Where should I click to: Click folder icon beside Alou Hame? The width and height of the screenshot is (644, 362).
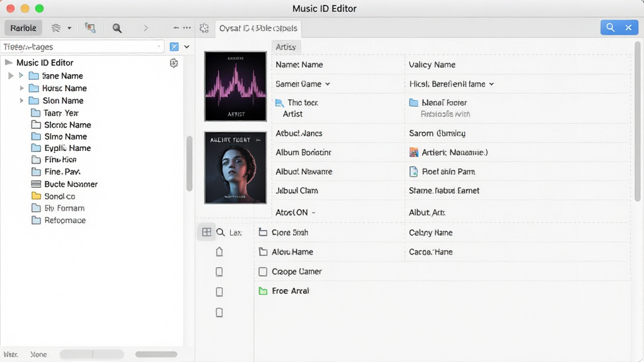click(263, 251)
